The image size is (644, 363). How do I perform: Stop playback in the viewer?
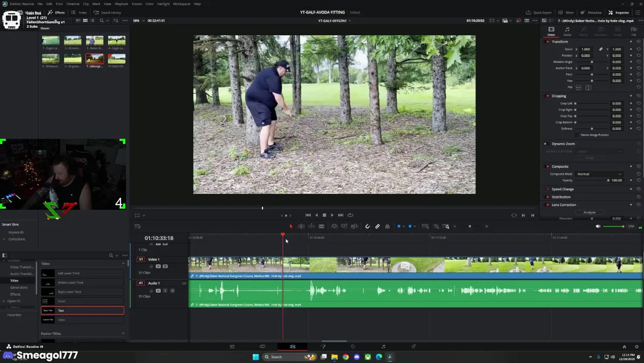(x=324, y=215)
